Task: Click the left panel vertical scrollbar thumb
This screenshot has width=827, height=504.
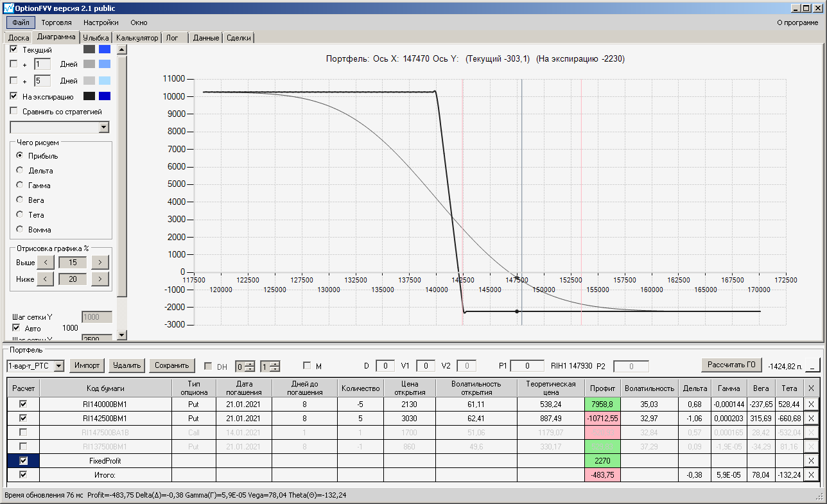Action: 122,177
